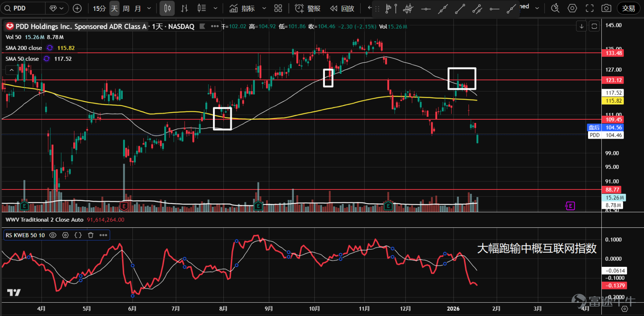Viewport: 644px width, 316px height.
Task: Grab the floating drawing toolbar handle
Action: [x=377, y=8]
